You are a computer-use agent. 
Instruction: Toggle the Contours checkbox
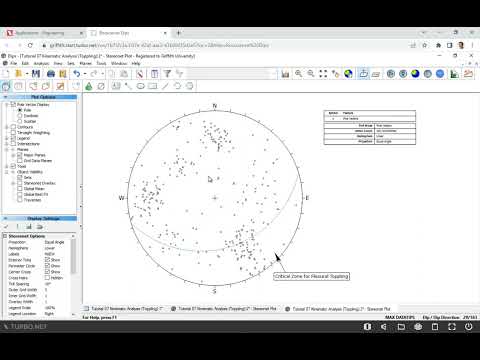point(13,127)
